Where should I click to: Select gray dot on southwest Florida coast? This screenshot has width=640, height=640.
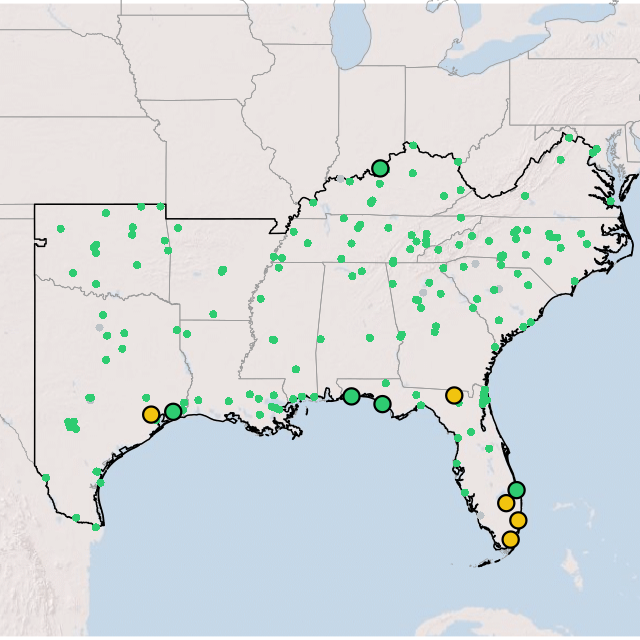click(x=481, y=515)
